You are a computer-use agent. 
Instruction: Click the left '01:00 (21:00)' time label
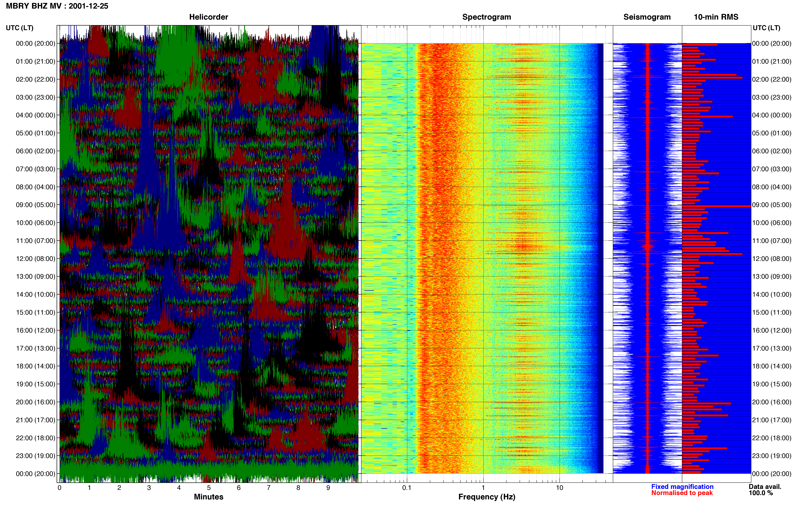pyautogui.click(x=36, y=61)
